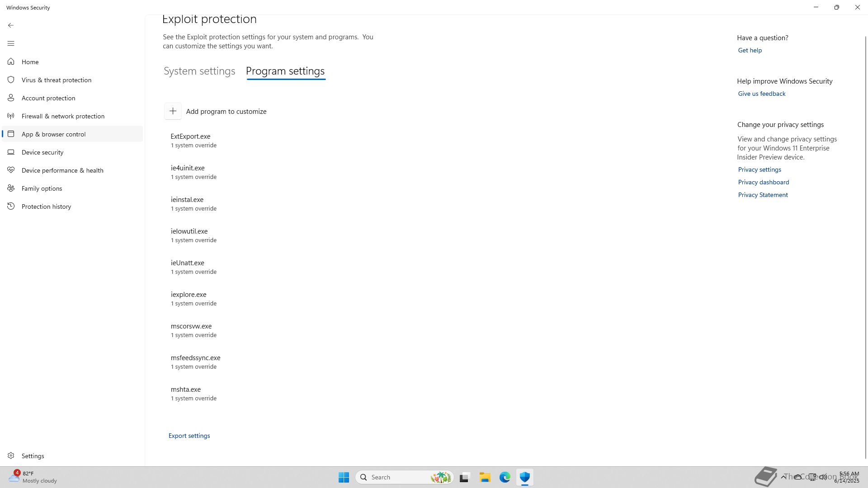Click the Export settings link
The image size is (868, 488).
[x=189, y=436]
